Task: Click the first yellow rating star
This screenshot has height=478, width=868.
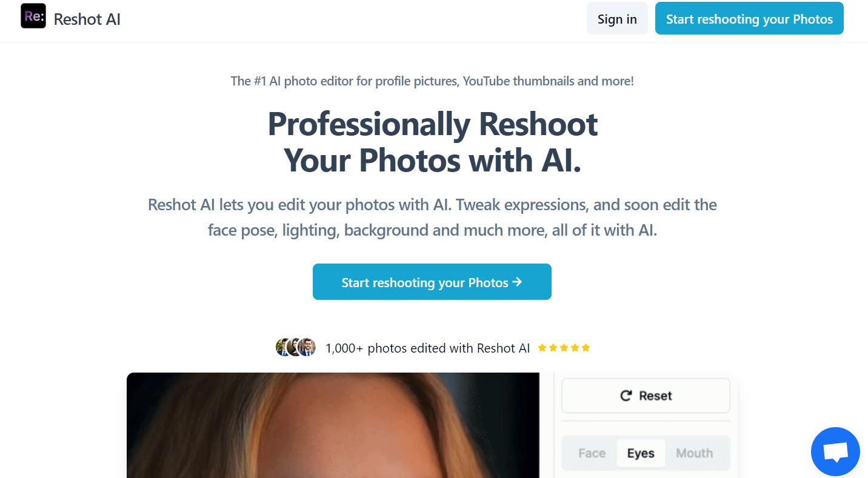Action: coord(542,347)
